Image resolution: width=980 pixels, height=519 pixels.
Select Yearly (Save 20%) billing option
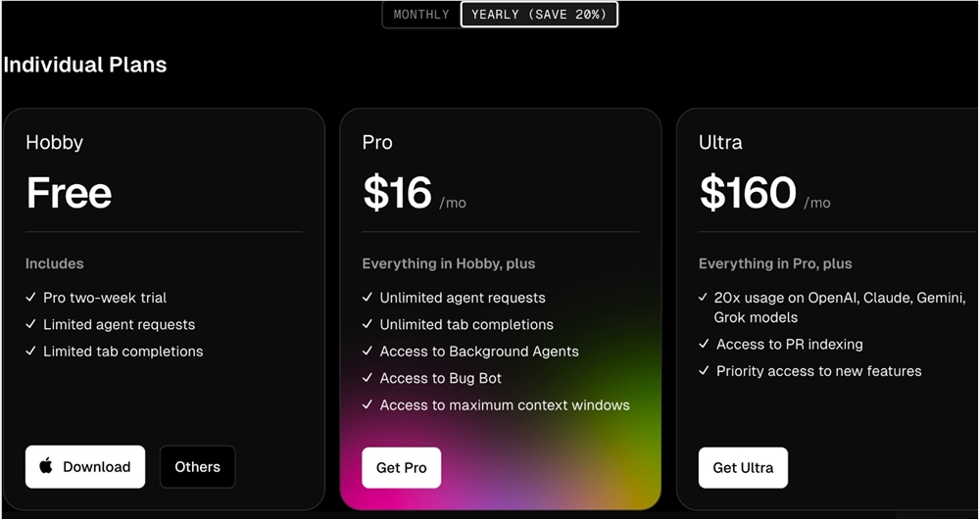click(x=539, y=15)
